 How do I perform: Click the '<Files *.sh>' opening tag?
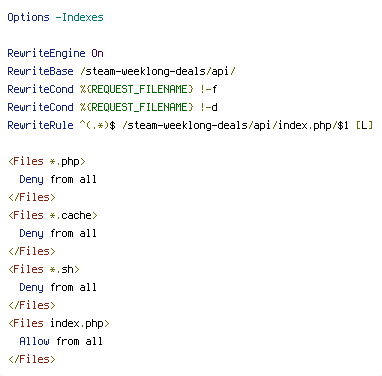pos(44,269)
